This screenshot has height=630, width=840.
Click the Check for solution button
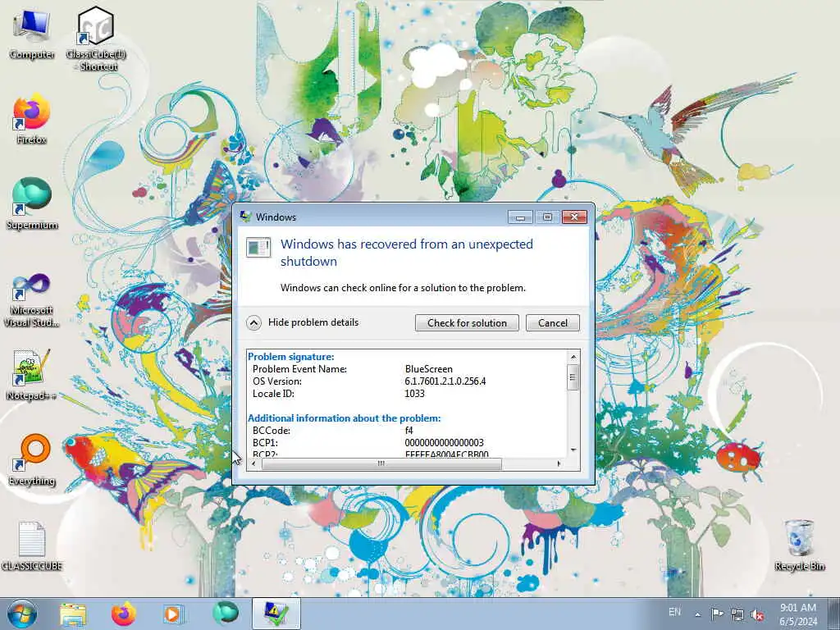point(467,323)
